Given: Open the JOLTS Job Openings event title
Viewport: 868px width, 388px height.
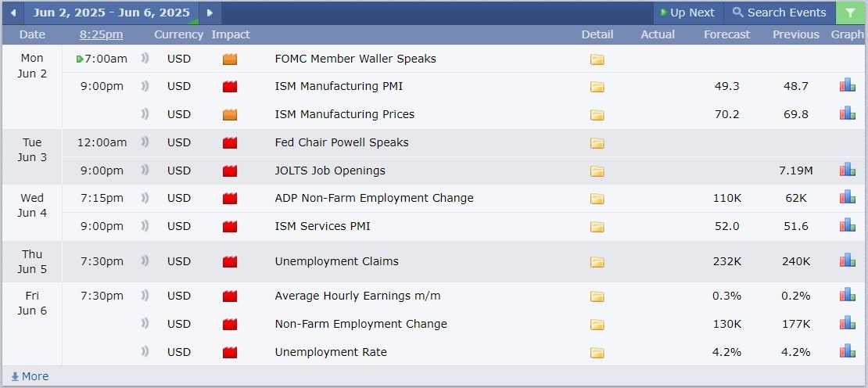Looking at the screenshot, I should tap(330, 171).
